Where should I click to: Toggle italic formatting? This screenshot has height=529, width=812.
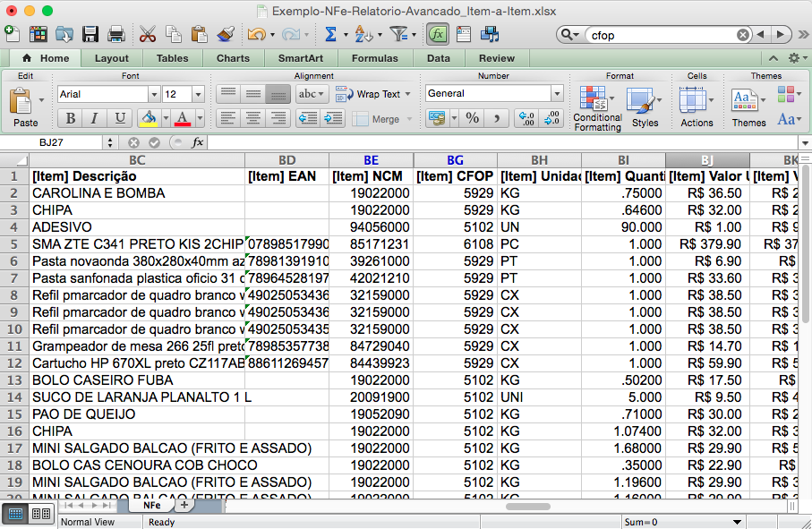(x=94, y=118)
